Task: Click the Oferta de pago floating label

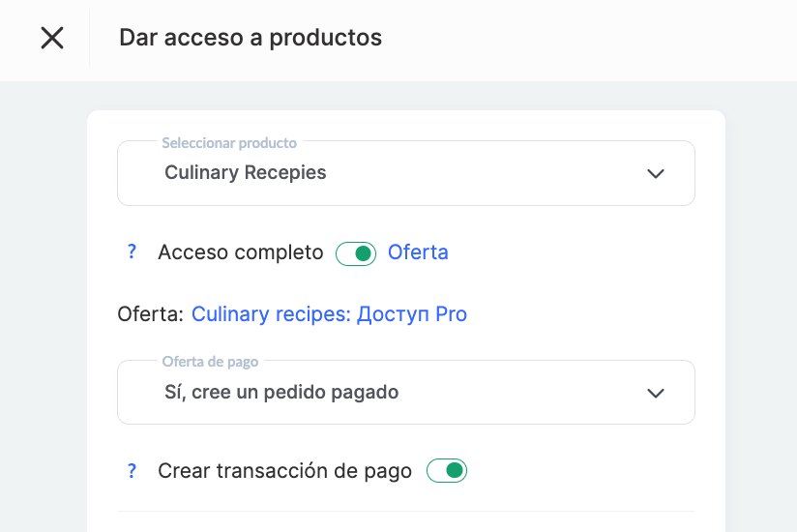Action: [210, 362]
